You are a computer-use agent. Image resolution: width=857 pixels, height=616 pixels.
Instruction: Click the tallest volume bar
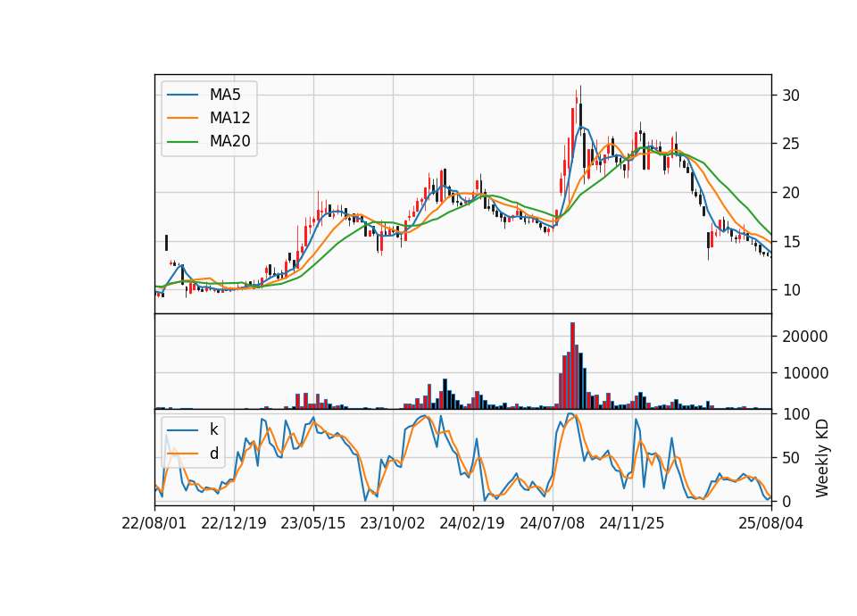coord(572,366)
